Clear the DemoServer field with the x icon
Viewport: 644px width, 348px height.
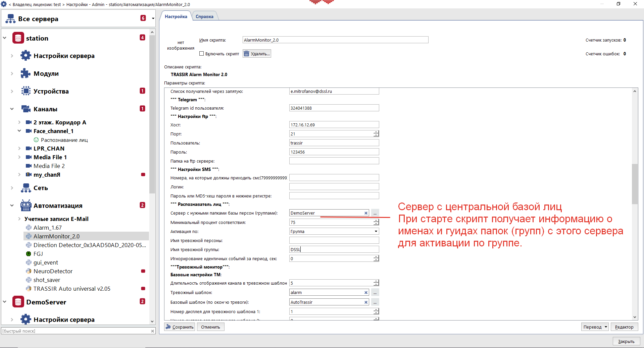(x=366, y=213)
